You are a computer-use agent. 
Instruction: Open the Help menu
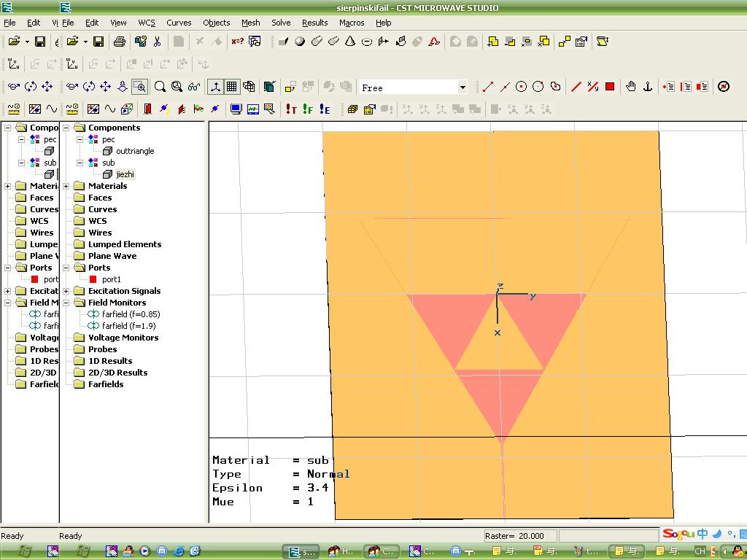tap(384, 23)
